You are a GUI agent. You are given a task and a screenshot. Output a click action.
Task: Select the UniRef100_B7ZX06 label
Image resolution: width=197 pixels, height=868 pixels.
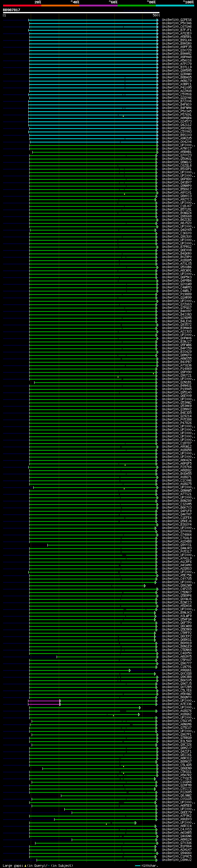pos(176,101)
